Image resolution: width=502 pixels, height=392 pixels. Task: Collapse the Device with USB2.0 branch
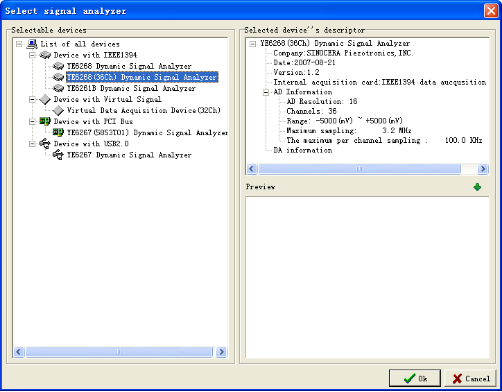tap(32, 144)
